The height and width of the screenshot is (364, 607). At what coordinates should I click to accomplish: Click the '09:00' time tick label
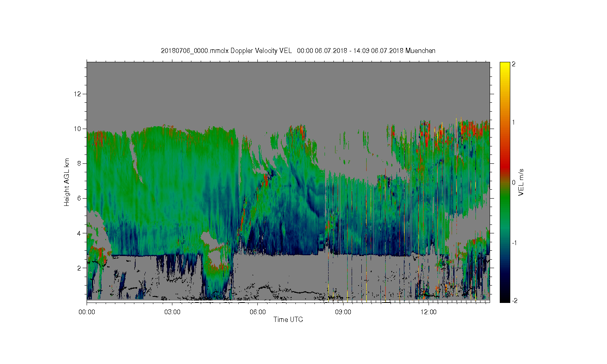click(343, 312)
